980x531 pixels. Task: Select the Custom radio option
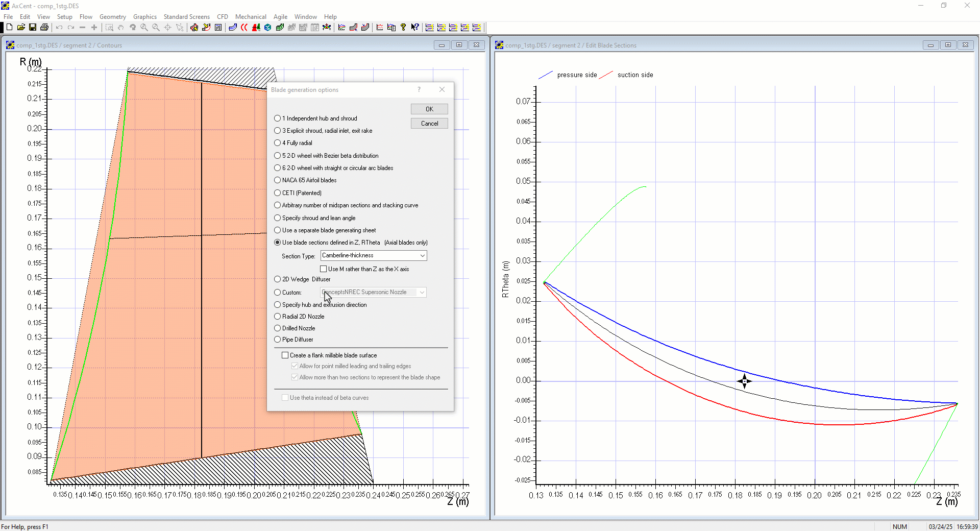pyautogui.click(x=278, y=293)
